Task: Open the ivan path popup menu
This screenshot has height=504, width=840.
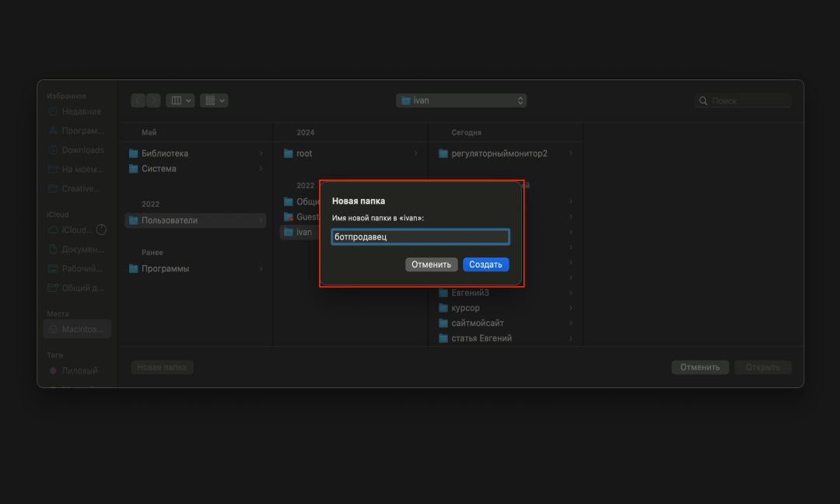Action: (x=461, y=100)
